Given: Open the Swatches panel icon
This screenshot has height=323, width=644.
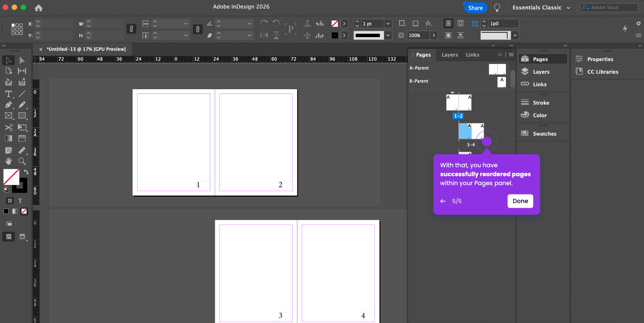Looking at the screenshot, I should pyautogui.click(x=525, y=134).
